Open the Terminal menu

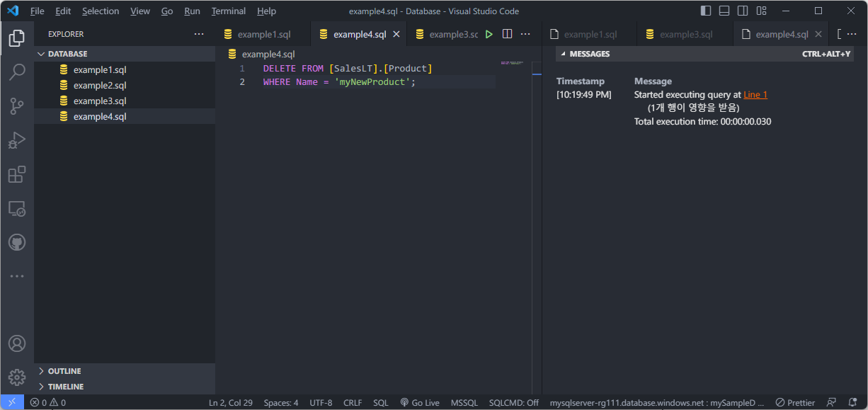coord(229,11)
